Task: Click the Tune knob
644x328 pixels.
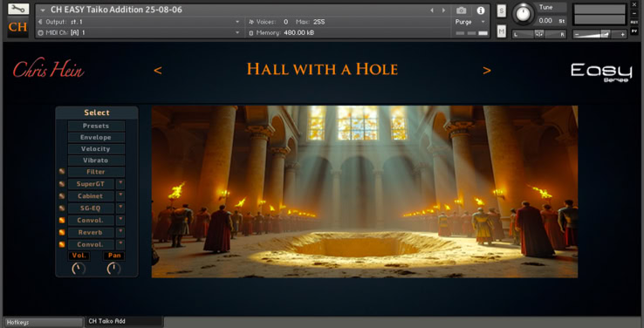Action: point(523,14)
